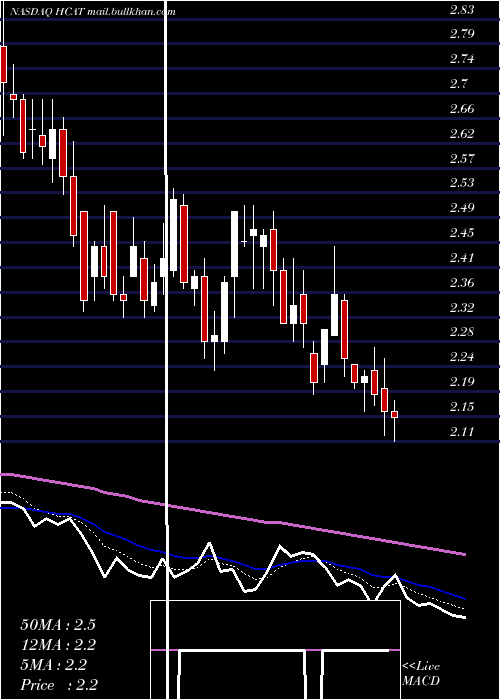Click the <<Live MACD label
Viewport: 500px width, 700px height.
(x=421, y=673)
